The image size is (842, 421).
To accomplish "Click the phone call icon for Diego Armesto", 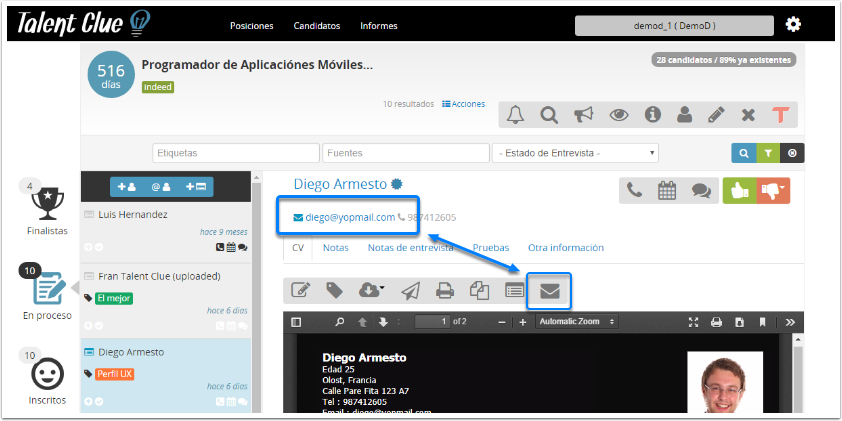I will point(635,191).
